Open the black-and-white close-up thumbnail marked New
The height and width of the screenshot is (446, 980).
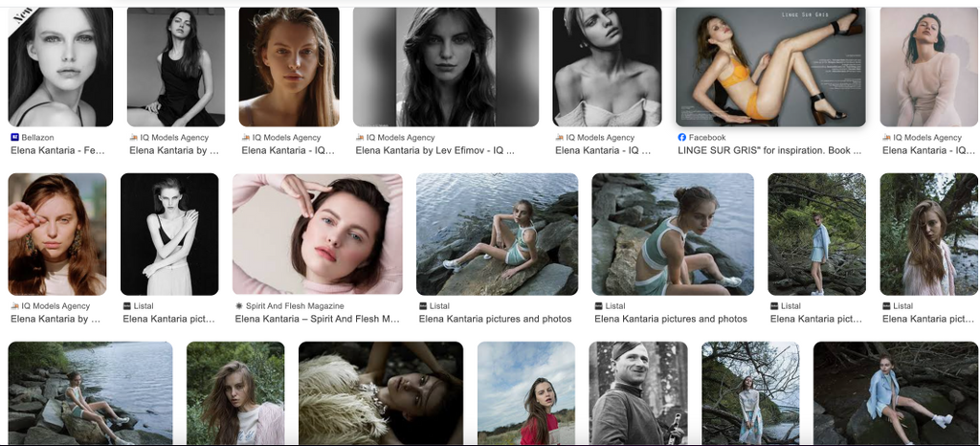60,67
